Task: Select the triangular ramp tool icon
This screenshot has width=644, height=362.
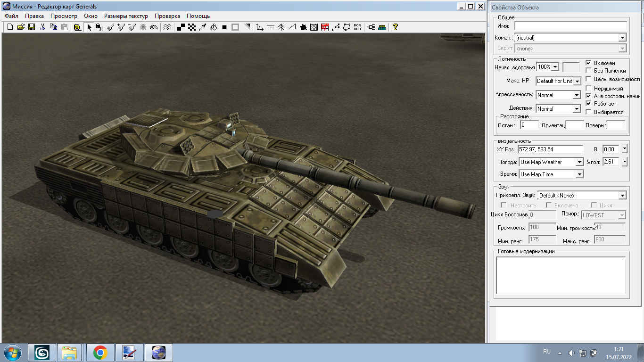Action: click(292, 27)
